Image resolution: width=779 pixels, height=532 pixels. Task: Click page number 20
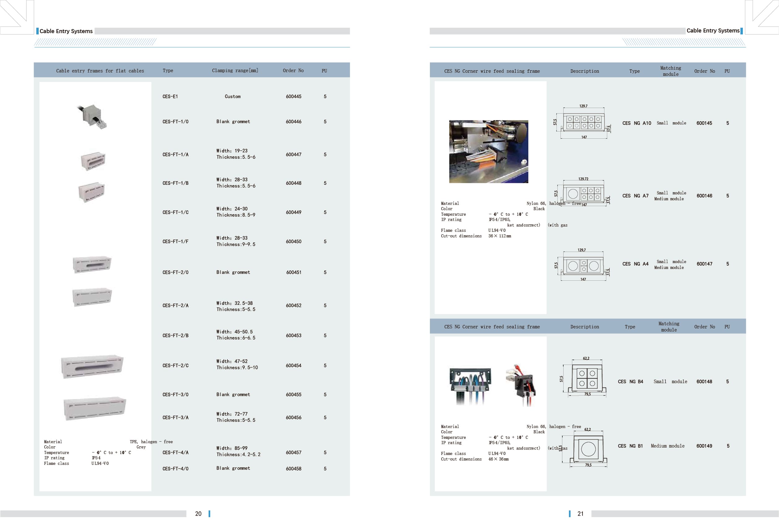point(198,513)
